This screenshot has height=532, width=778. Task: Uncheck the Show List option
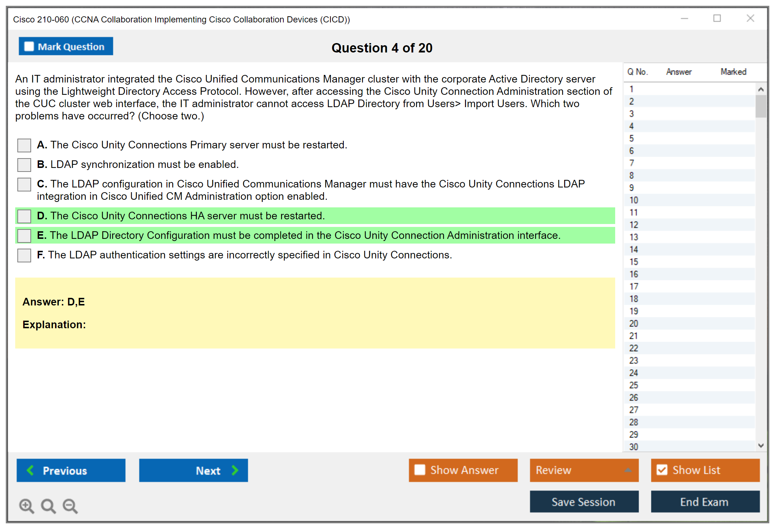pos(662,470)
